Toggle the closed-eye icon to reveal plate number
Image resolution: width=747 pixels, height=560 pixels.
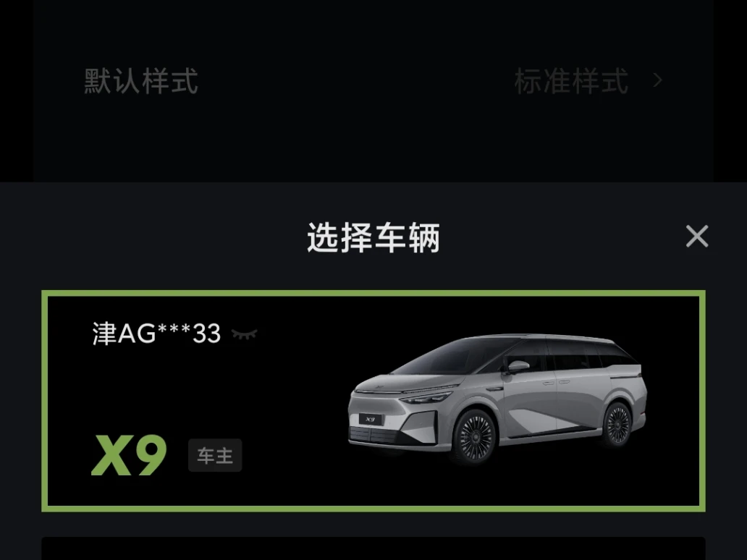(245, 334)
